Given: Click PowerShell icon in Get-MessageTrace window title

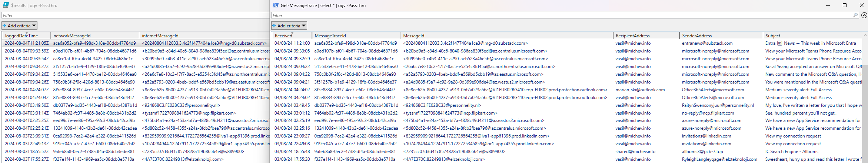Looking at the screenshot, I should tap(275, 5).
